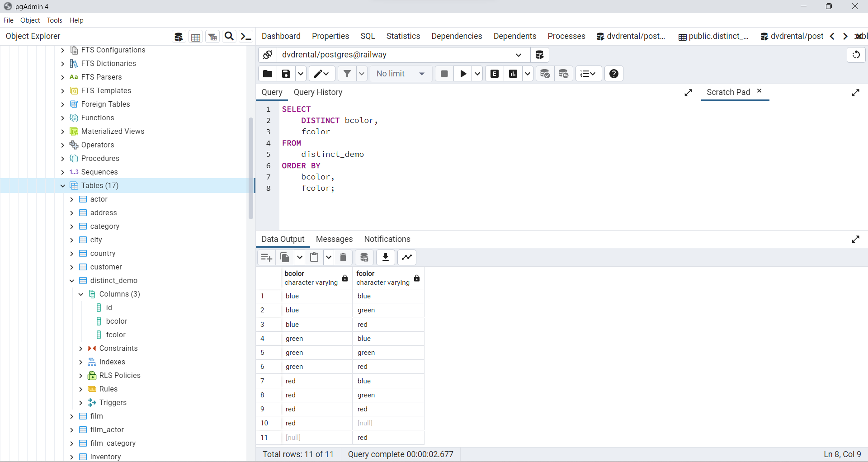
Task: Expand the Functions node
Action: 63,118
